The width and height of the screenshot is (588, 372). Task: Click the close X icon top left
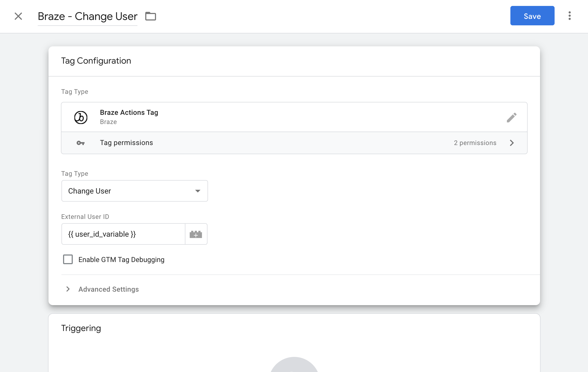(18, 16)
